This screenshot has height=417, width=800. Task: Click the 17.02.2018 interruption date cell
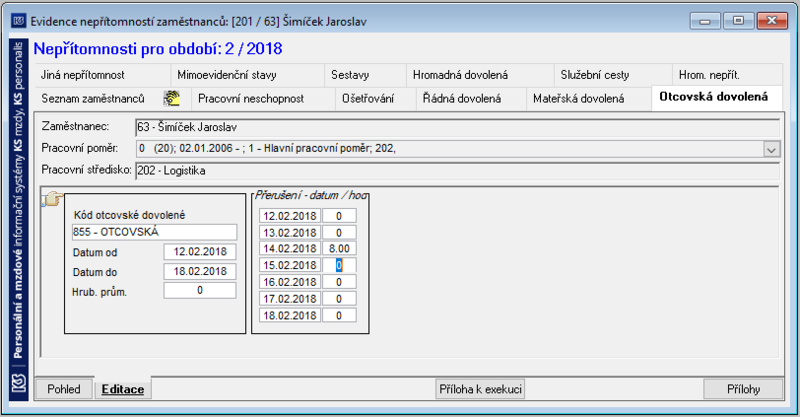click(x=290, y=299)
